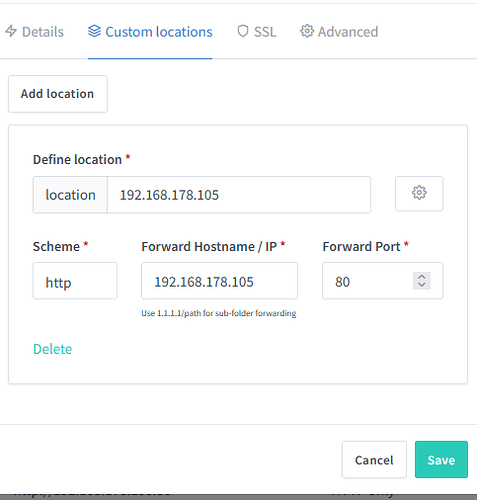This screenshot has width=477, height=500.
Task: Click the 'Scheme' label
Action: [x=56, y=247]
